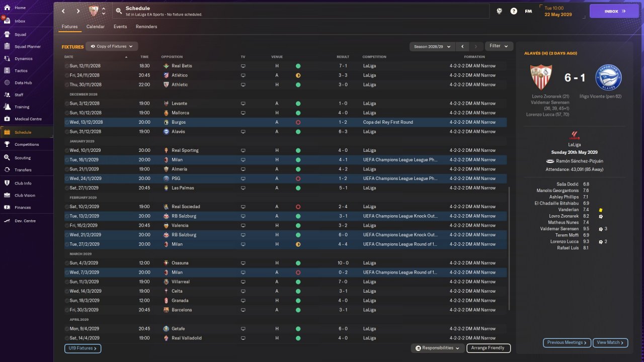This screenshot has height=362, width=644.
Task: Go to the Squad screen
Action: point(20,34)
